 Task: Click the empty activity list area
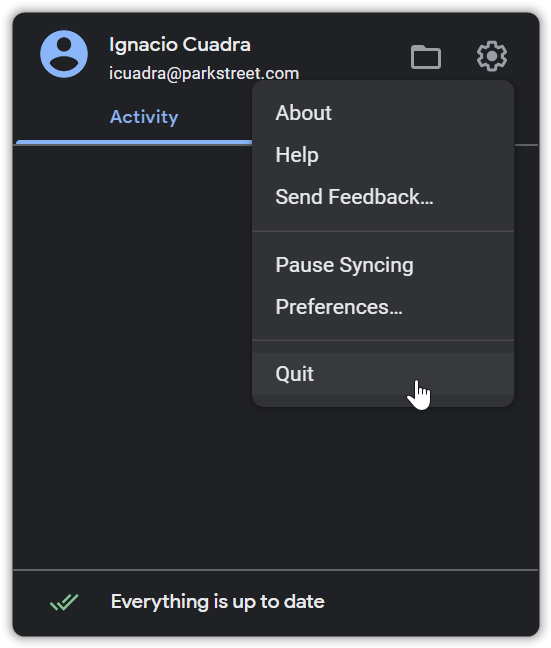132,357
